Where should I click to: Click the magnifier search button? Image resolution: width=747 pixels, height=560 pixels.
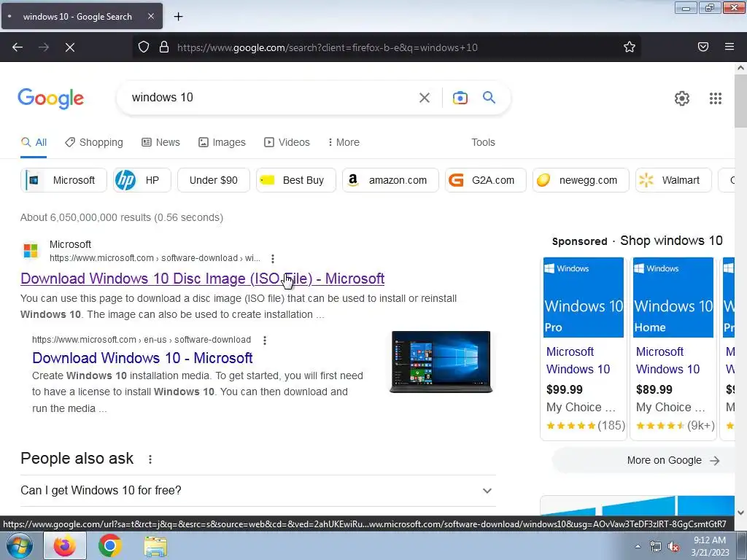pyautogui.click(x=489, y=97)
